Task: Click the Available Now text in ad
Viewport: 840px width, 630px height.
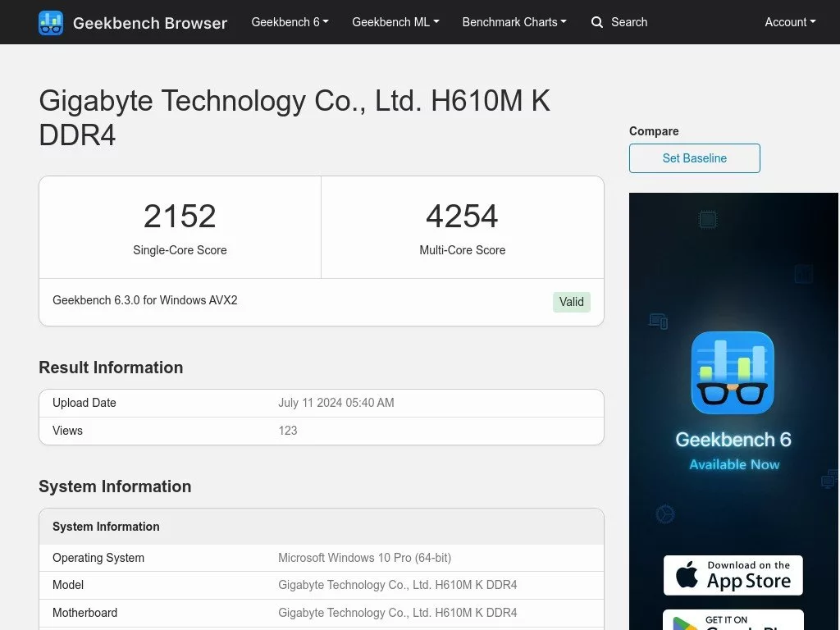Action: 733,464
